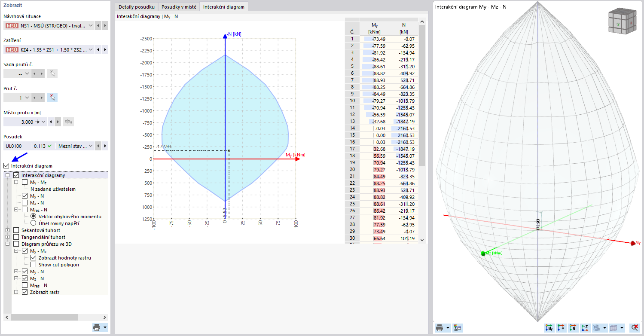644x336 pixels.
Task: Enable the Mz - N interaction diagram checkbox
Action: pos(25,203)
